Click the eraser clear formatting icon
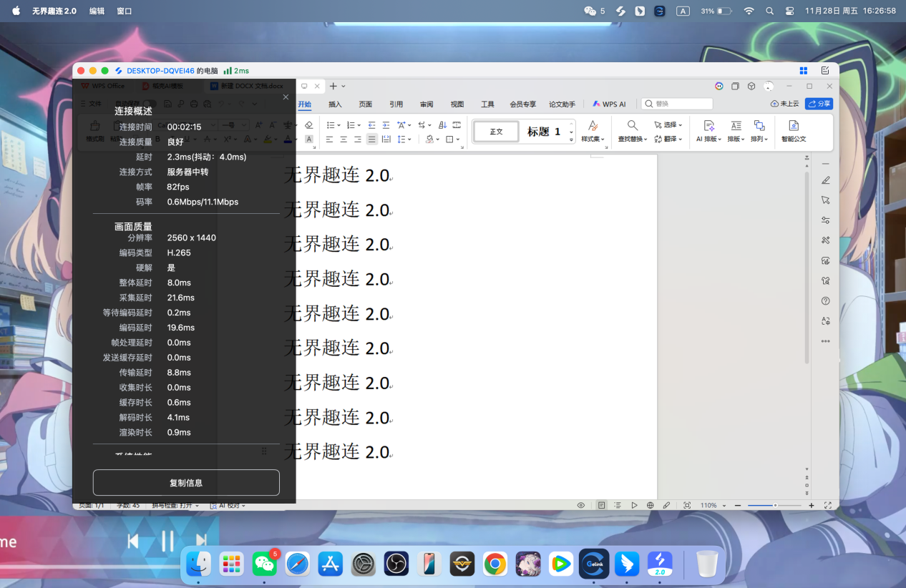Image resolution: width=906 pixels, height=588 pixels. click(309, 125)
